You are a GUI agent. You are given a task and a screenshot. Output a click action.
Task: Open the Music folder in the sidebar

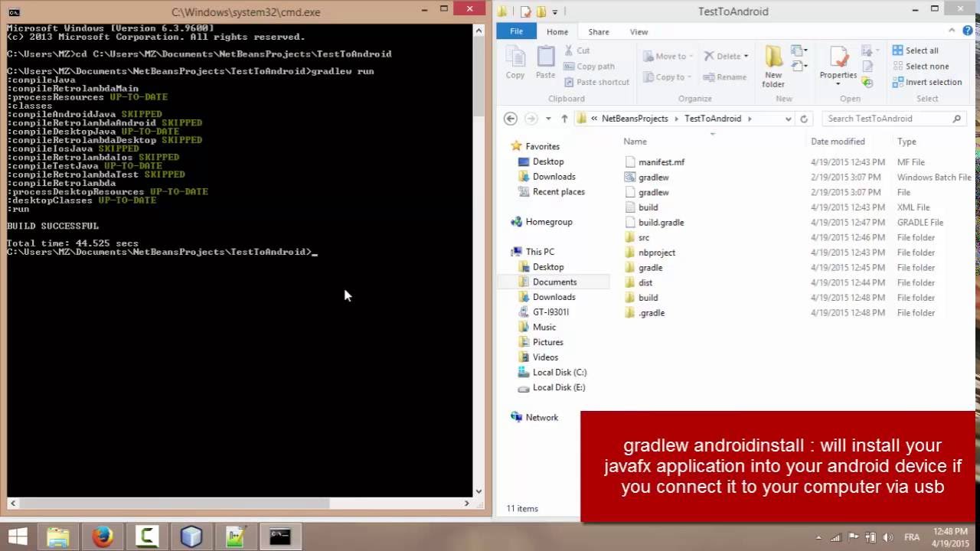(544, 327)
